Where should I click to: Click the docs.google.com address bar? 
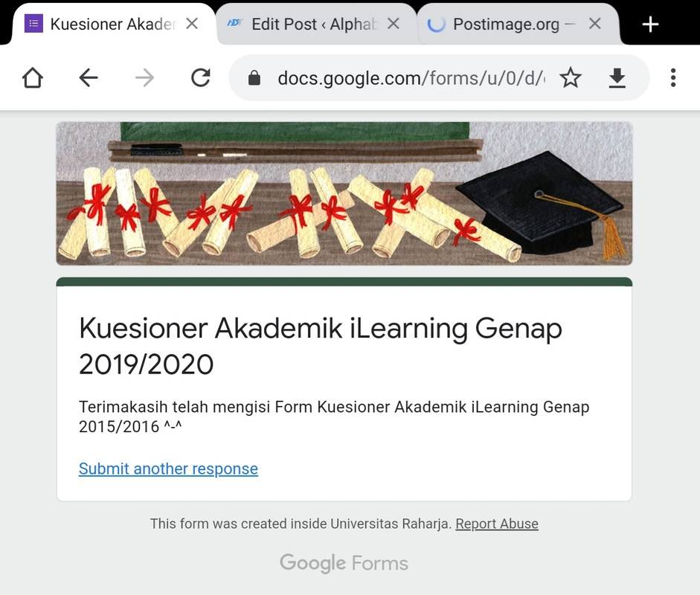(x=411, y=78)
